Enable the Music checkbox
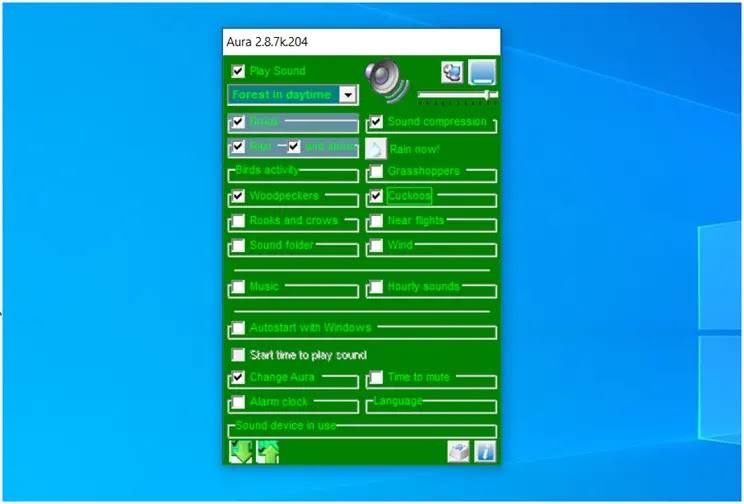 (x=238, y=287)
